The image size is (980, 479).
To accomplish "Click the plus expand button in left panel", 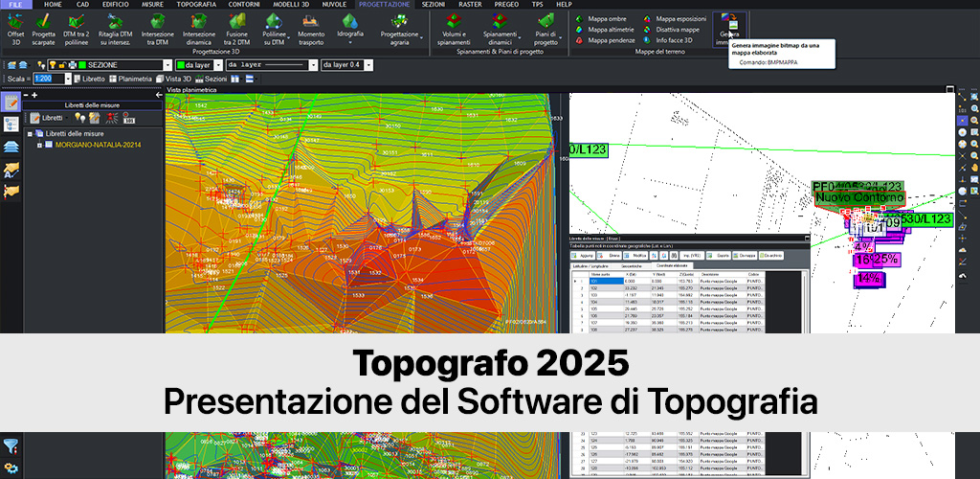I will coord(34,95).
